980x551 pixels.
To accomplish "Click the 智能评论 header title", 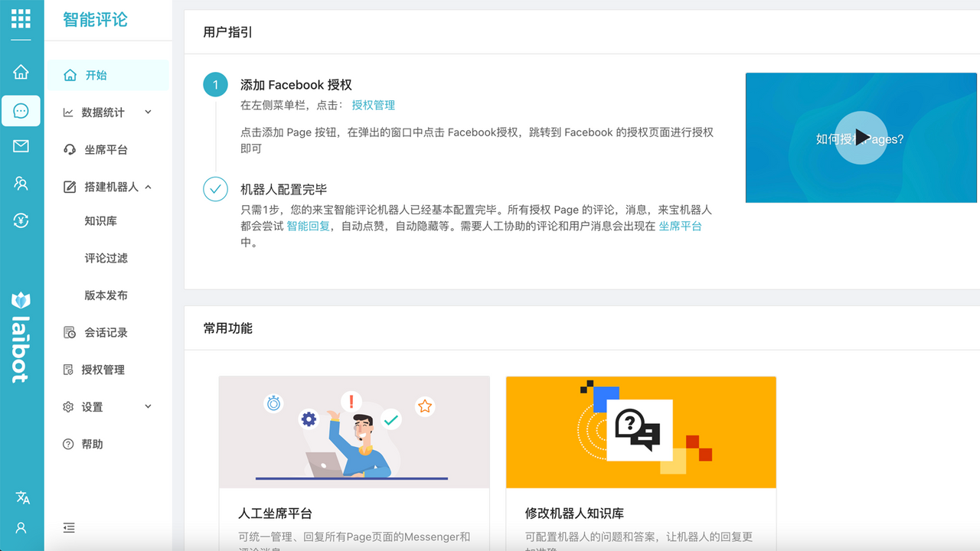I will pyautogui.click(x=95, y=20).
